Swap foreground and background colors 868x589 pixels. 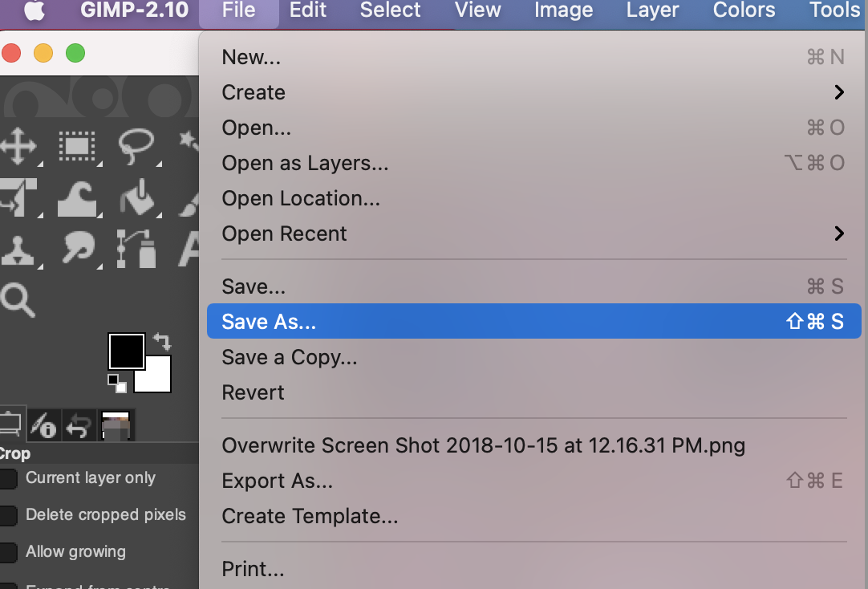(162, 342)
